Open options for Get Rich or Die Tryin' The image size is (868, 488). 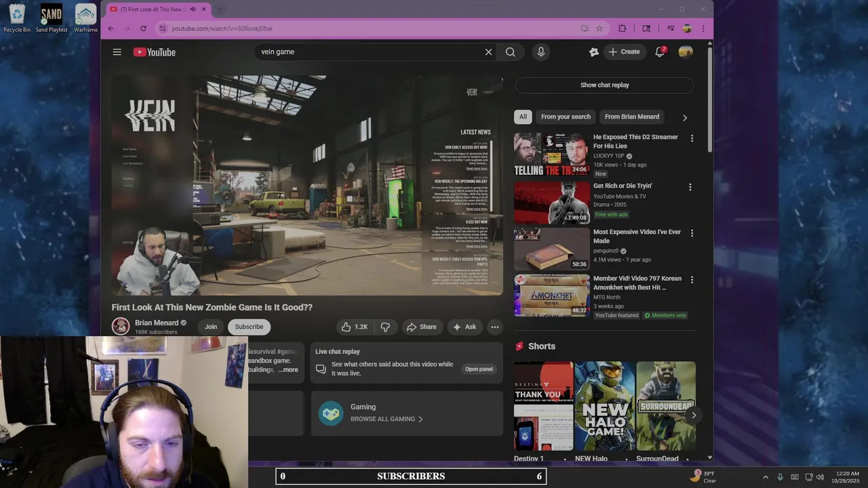tap(690, 187)
